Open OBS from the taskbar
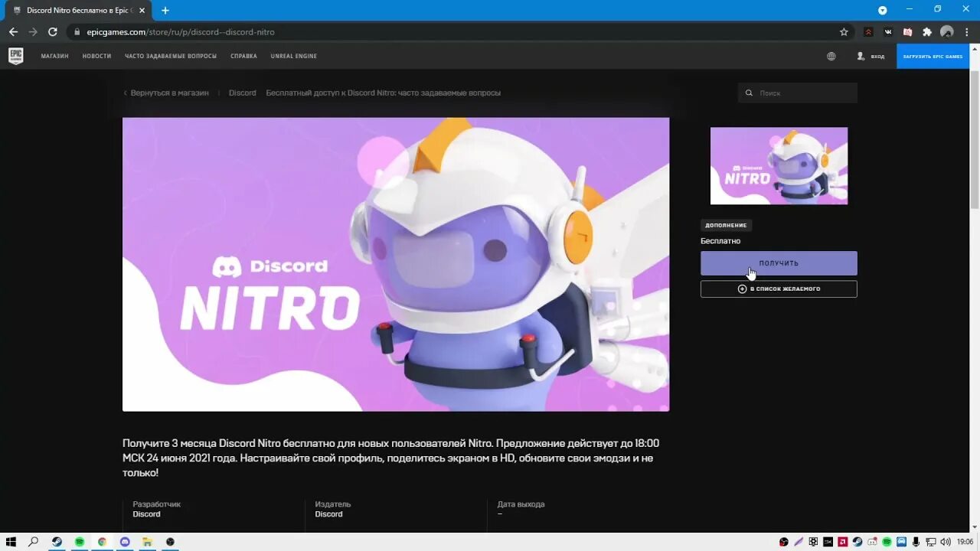Screen dimensions: 980x551 point(170,542)
